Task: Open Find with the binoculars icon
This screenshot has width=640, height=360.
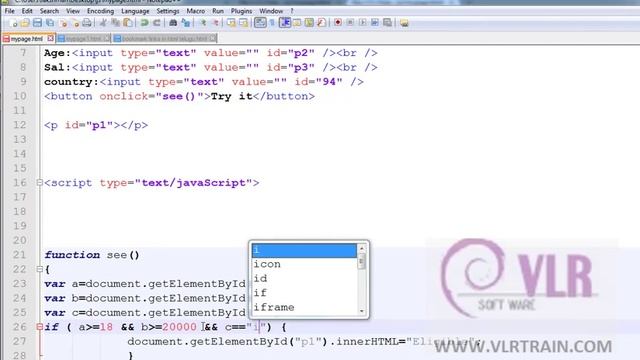Action: [x=173, y=22]
